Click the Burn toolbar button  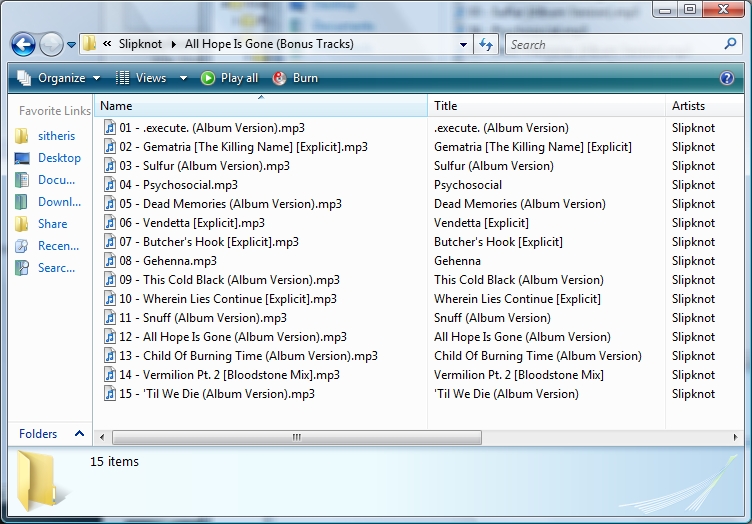click(x=295, y=78)
